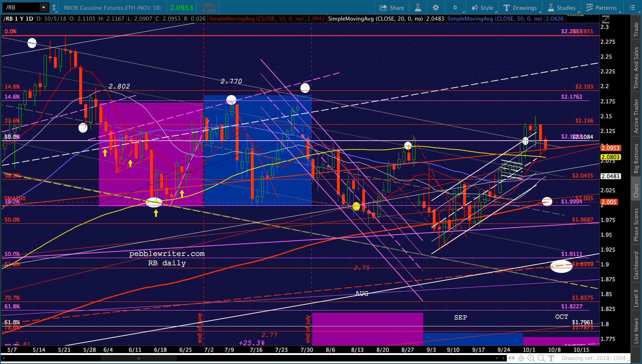
Task: Click the Share chart button
Action: pos(392,8)
